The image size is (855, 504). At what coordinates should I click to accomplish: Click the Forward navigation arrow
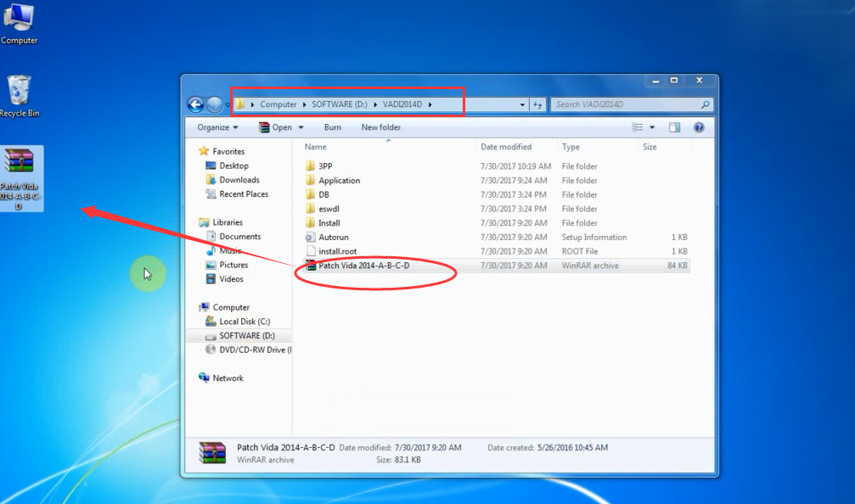coord(214,104)
